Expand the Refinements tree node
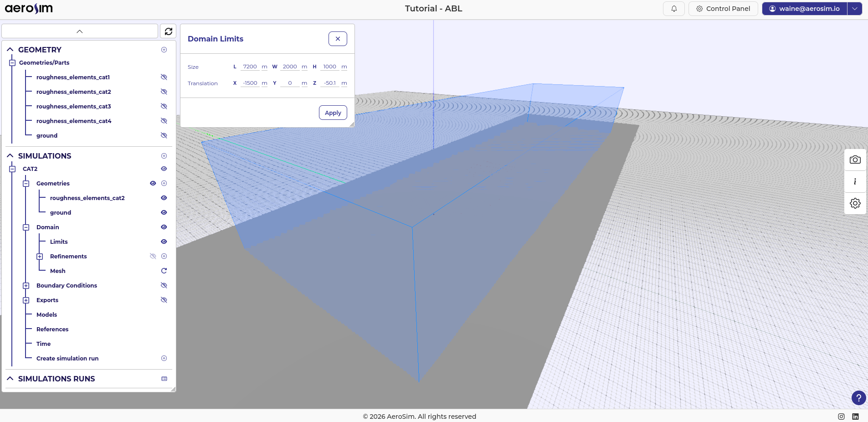 point(40,257)
